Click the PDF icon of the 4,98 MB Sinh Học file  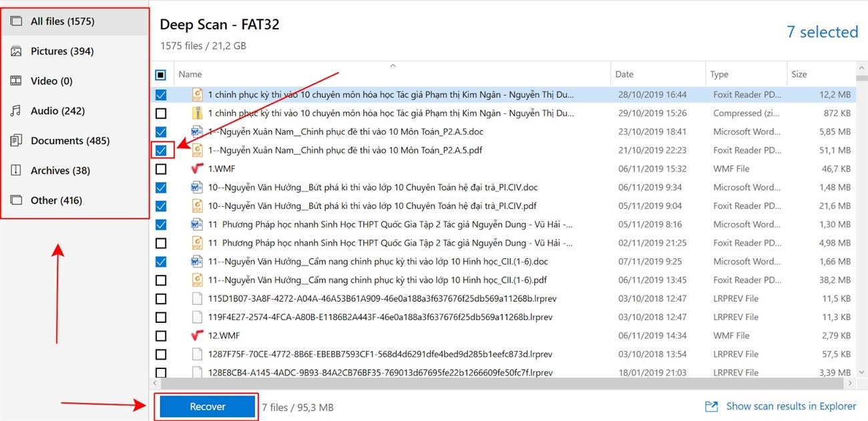click(x=197, y=243)
